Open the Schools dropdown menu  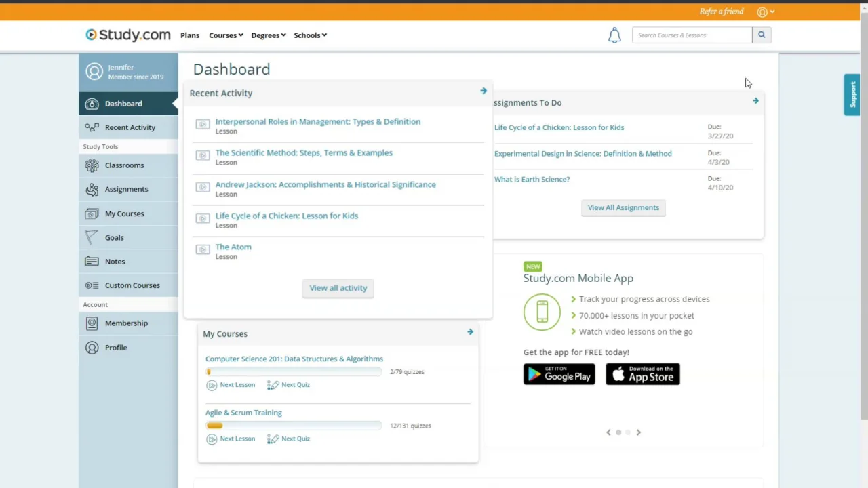coord(310,35)
